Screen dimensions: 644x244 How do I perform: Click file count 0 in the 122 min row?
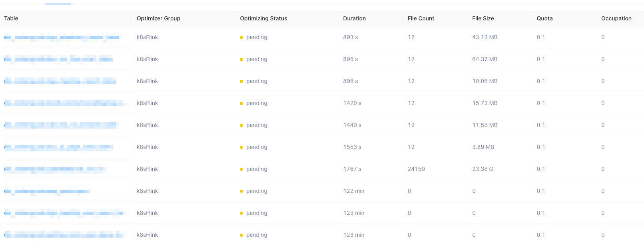coord(409,191)
